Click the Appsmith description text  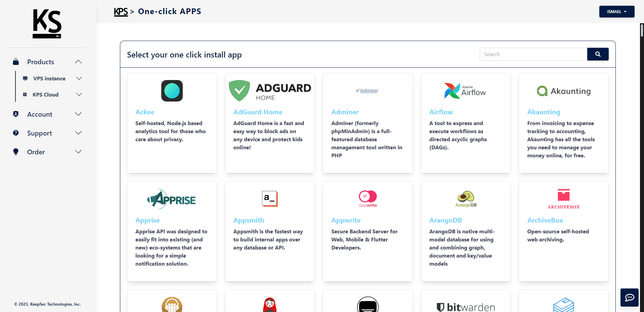point(268,239)
